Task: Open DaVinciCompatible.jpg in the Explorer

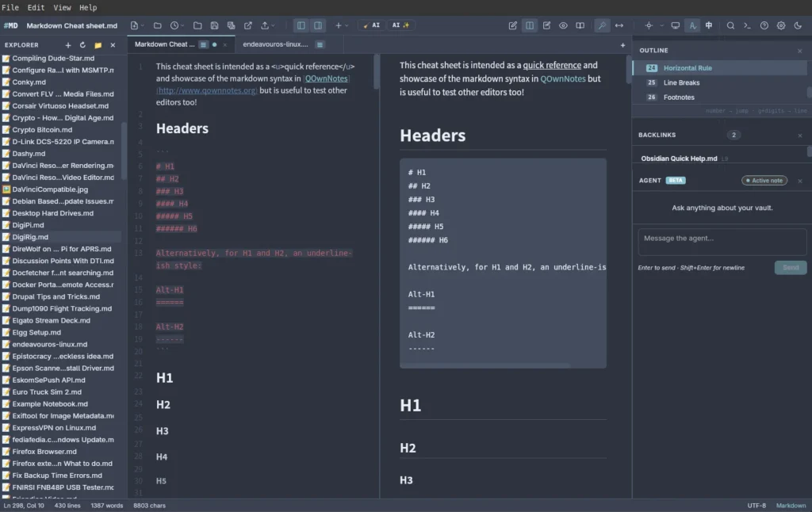Action: [x=61, y=189]
